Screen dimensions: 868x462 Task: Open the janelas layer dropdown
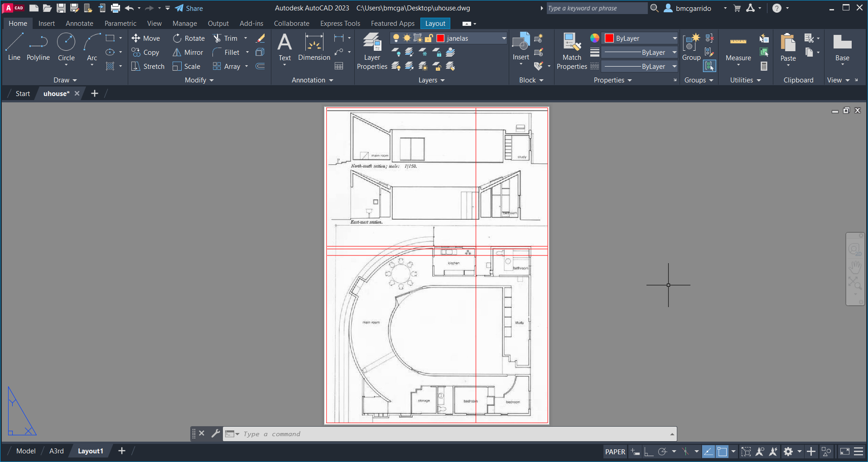click(504, 38)
